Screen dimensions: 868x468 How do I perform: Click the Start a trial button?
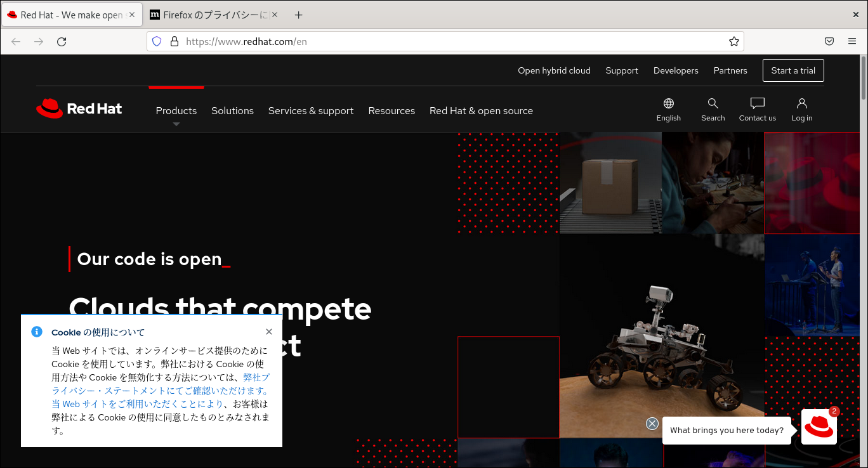pos(793,70)
